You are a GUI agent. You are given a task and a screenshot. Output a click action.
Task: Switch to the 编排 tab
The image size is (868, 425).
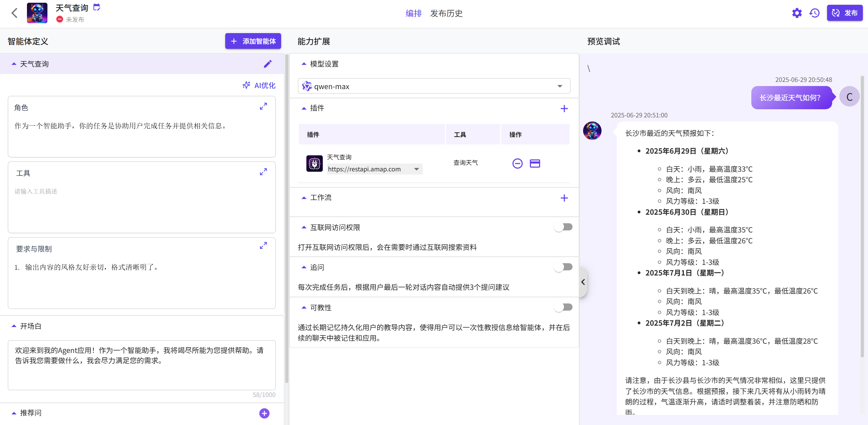click(414, 13)
